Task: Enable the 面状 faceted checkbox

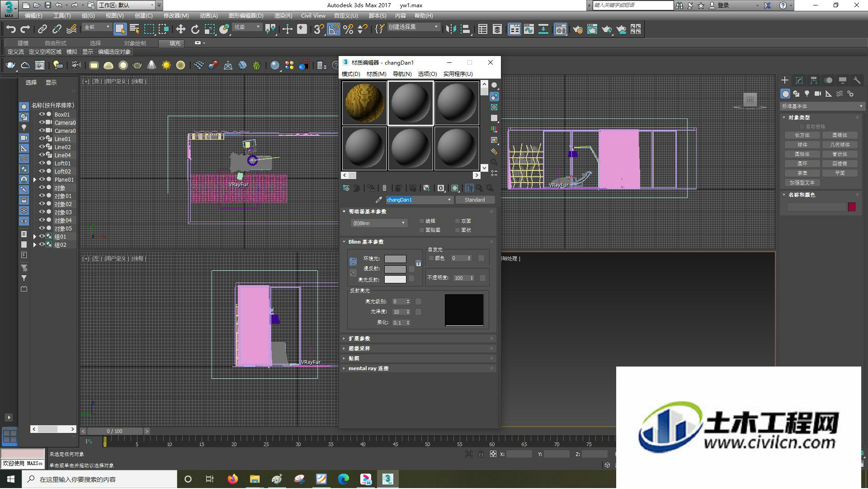Action: click(458, 230)
